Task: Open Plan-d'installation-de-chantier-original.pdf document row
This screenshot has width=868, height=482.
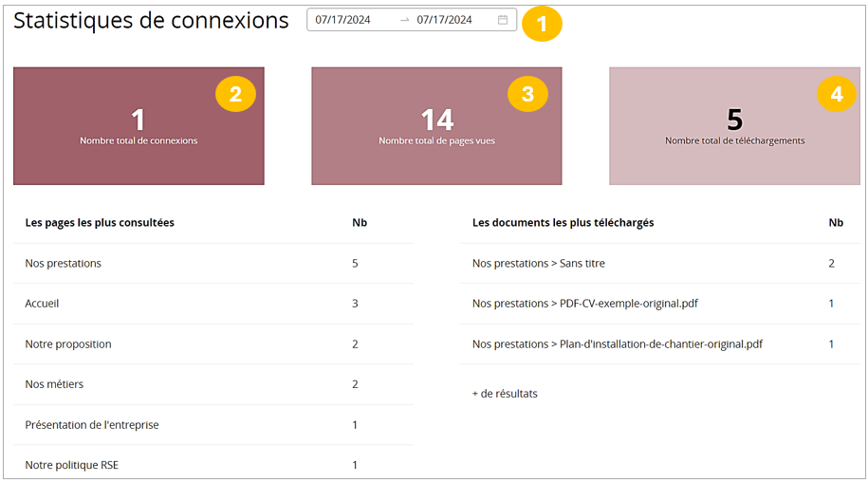Action: click(x=617, y=343)
